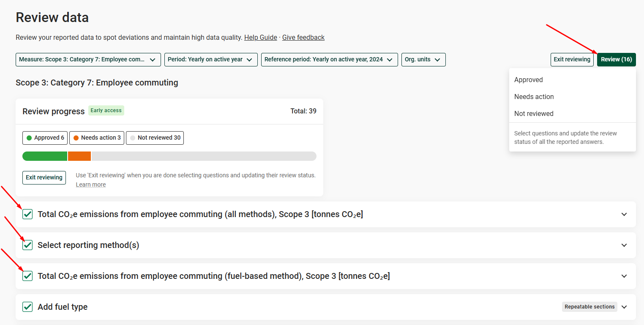This screenshot has height=325, width=644.
Task: Toggle the fuel-based method question checkbox
Action: [x=27, y=276]
